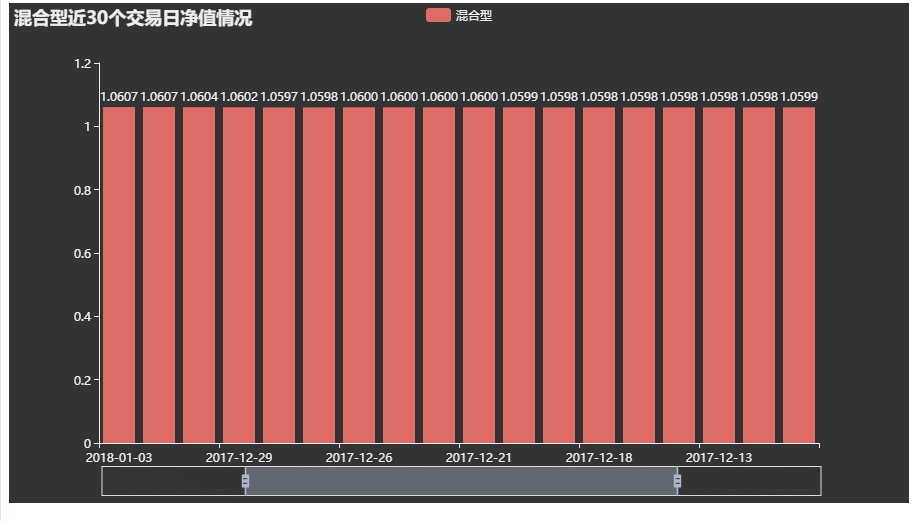Select the bar above date 2017-12-18
This screenshot has width=920, height=521.
598,275
